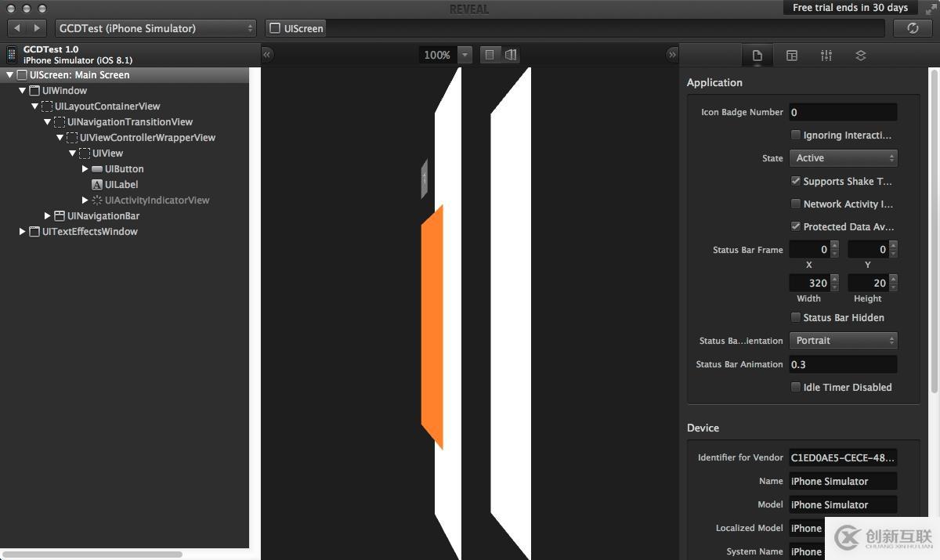The width and height of the screenshot is (940, 560).
Task: Expand the UIButton disclosure triangle
Action: point(85,169)
